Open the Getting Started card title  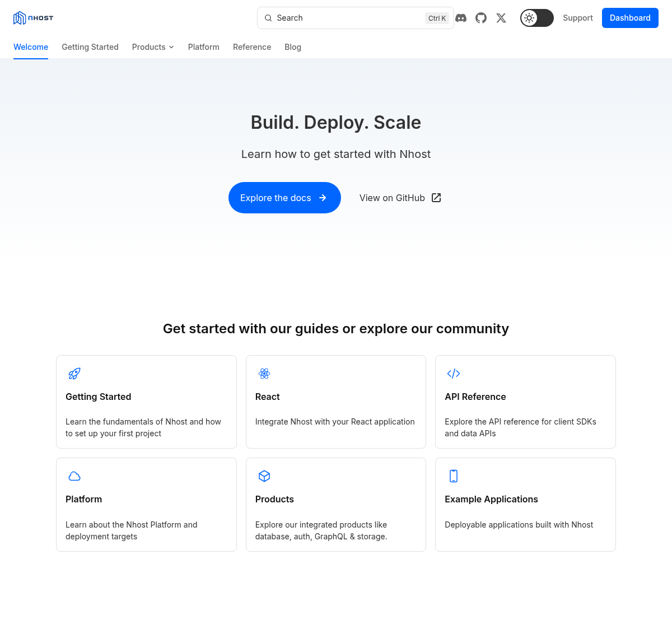point(99,397)
